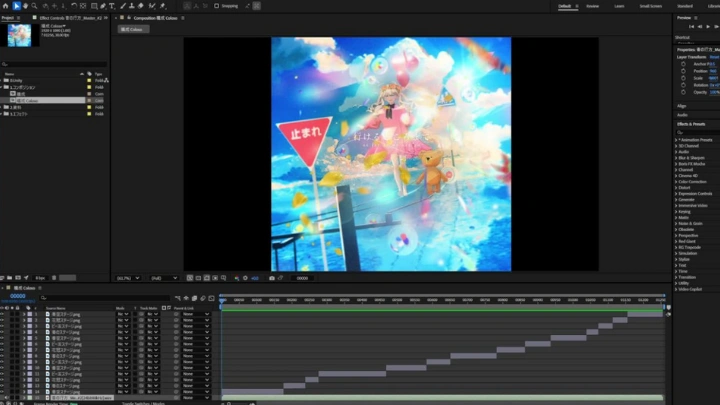The width and height of the screenshot is (720, 405).
Task: Expand the Animation Presets category
Action: click(676, 140)
